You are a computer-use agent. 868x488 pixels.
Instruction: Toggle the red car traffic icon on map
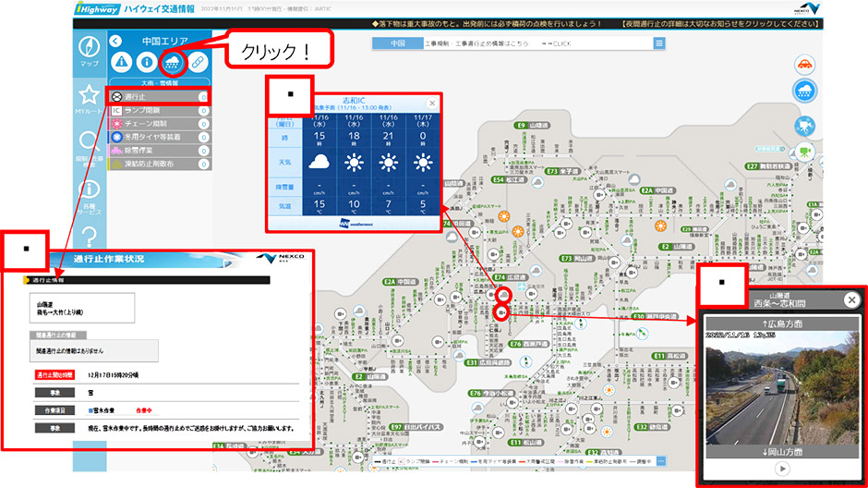coord(804,64)
